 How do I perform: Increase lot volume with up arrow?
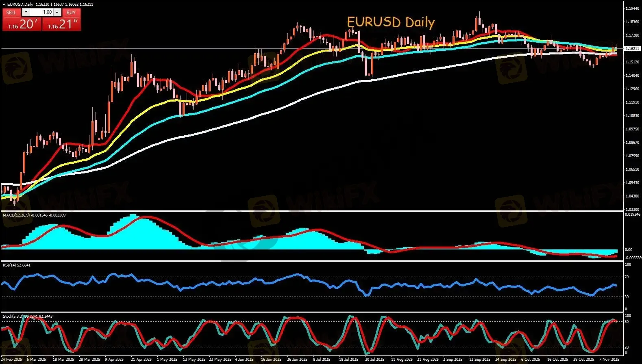pyautogui.click(x=57, y=12)
